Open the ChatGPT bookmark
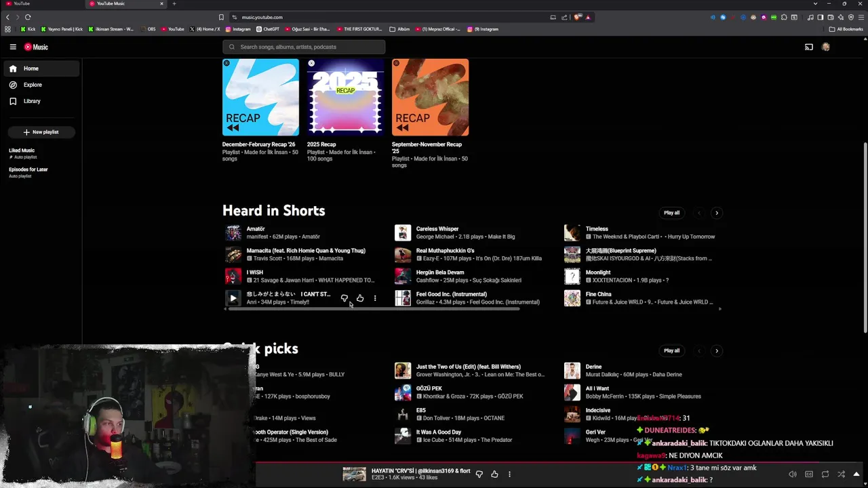The image size is (868, 488). click(268, 29)
